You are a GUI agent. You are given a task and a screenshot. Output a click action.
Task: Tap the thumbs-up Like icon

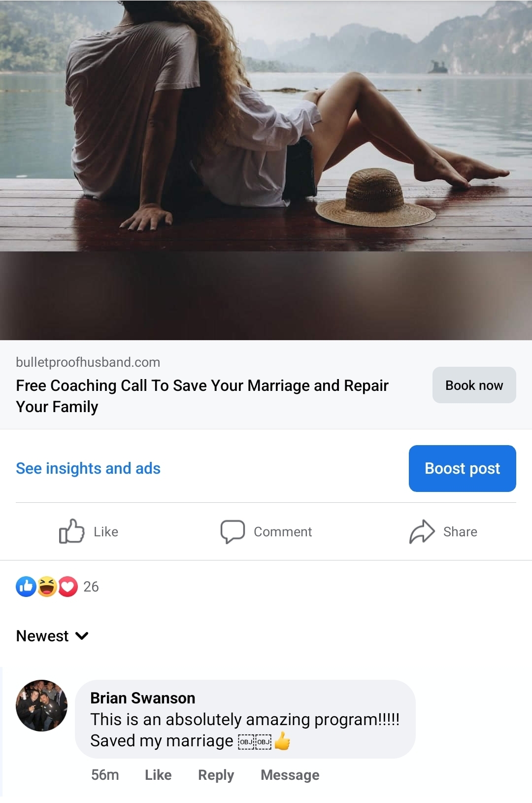coord(71,531)
